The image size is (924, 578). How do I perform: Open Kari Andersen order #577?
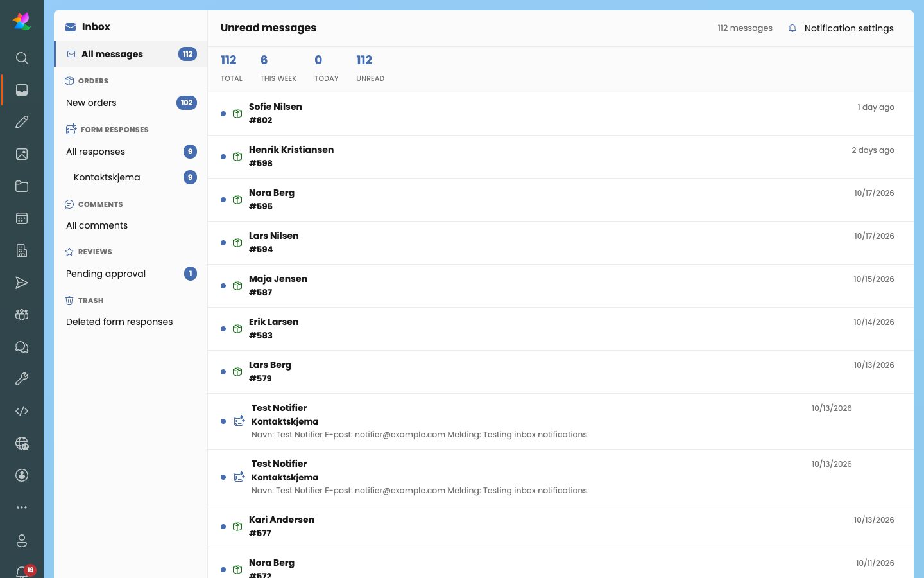click(x=561, y=527)
